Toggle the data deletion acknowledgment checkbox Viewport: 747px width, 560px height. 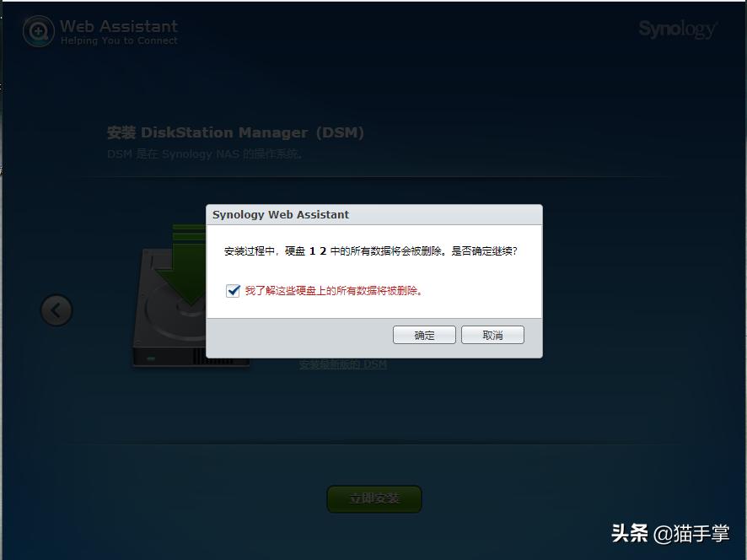pyautogui.click(x=232, y=290)
